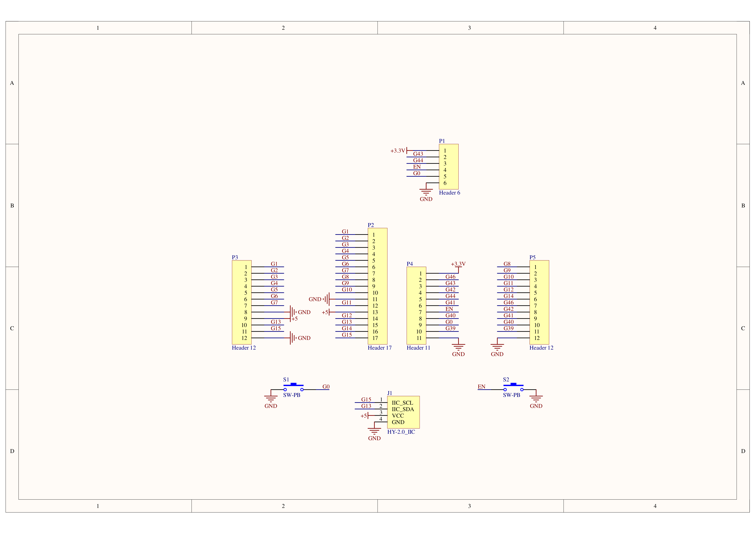The width and height of the screenshot is (756, 534).
Task: Select the G10 net label on header P2
Action: point(347,290)
